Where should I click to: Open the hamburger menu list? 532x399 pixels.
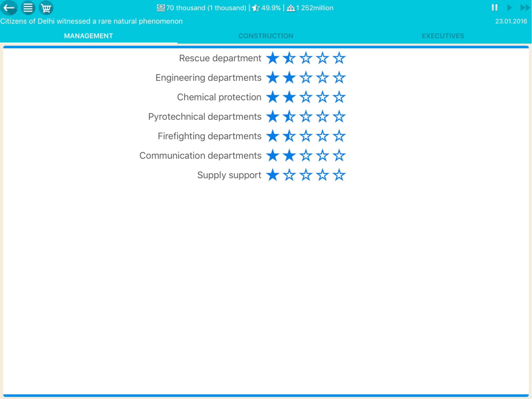pos(28,8)
